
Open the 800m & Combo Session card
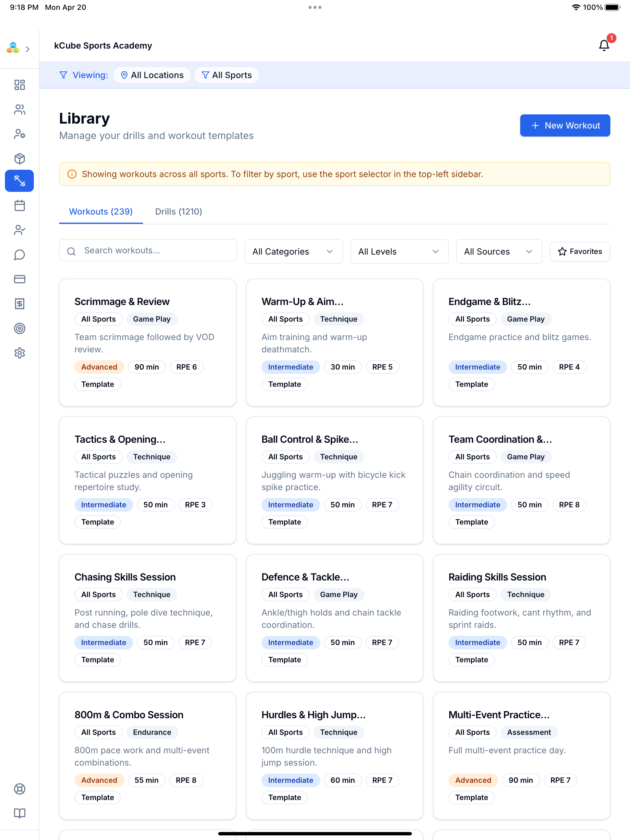coord(147,756)
